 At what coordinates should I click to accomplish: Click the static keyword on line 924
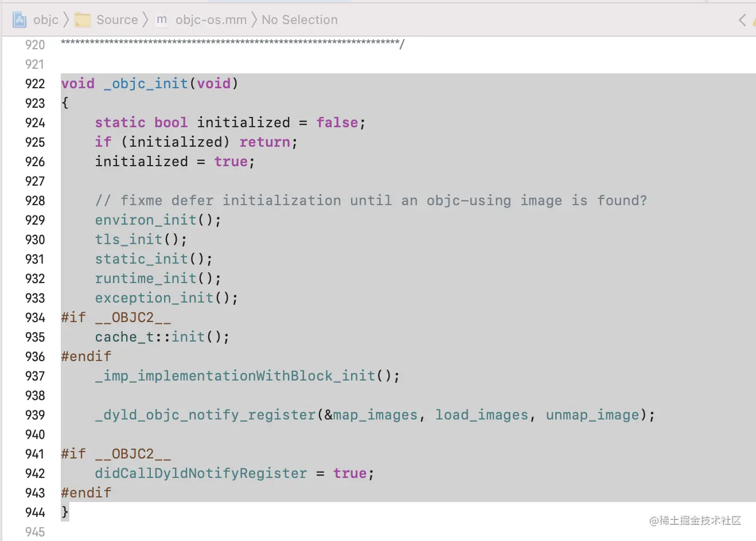pyautogui.click(x=120, y=123)
